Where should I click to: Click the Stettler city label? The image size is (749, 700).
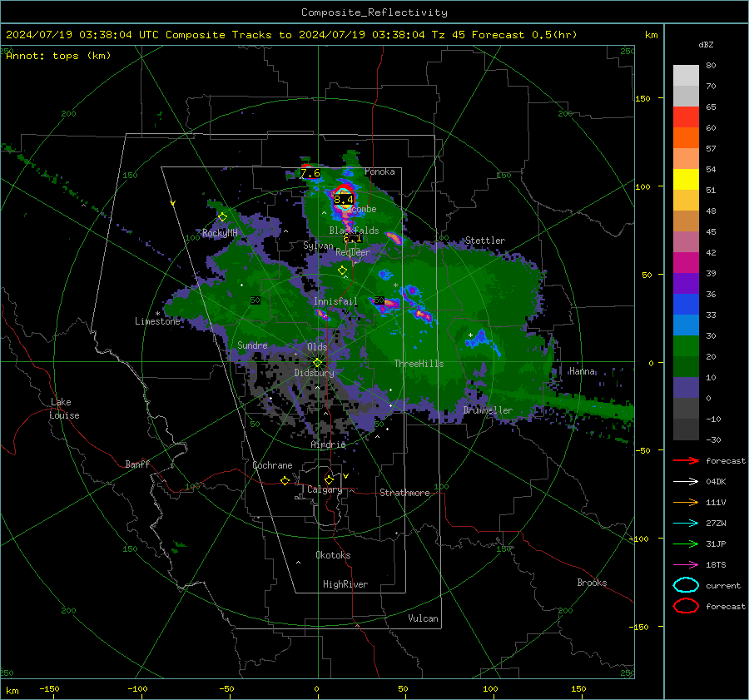pos(485,241)
